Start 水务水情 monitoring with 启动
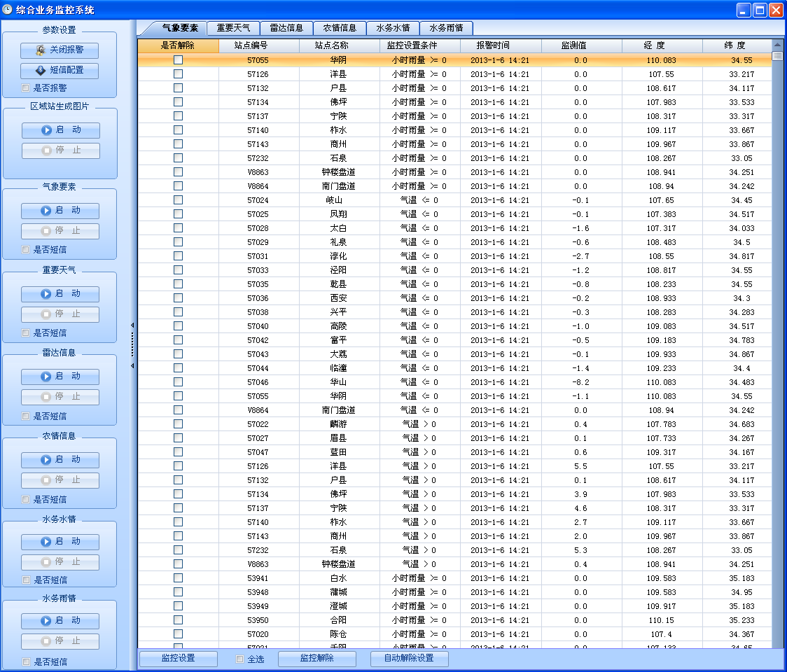This screenshot has height=672, width=787. pos(60,542)
